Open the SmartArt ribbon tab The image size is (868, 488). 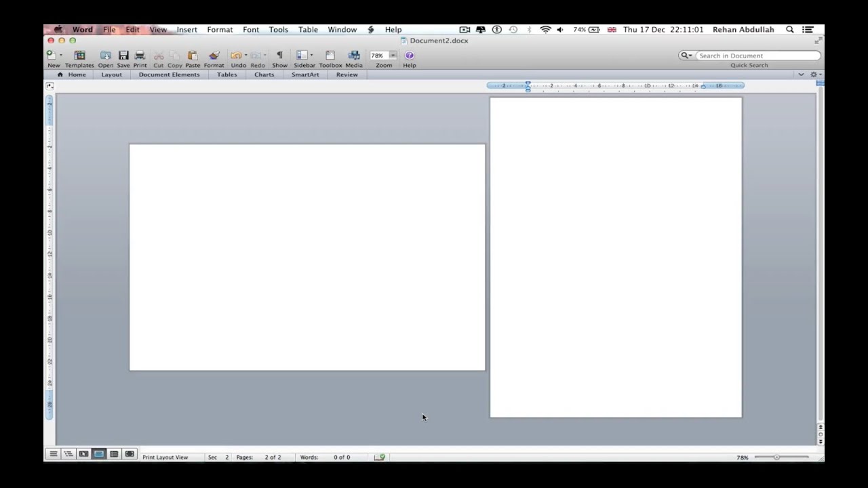pos(305,75)
